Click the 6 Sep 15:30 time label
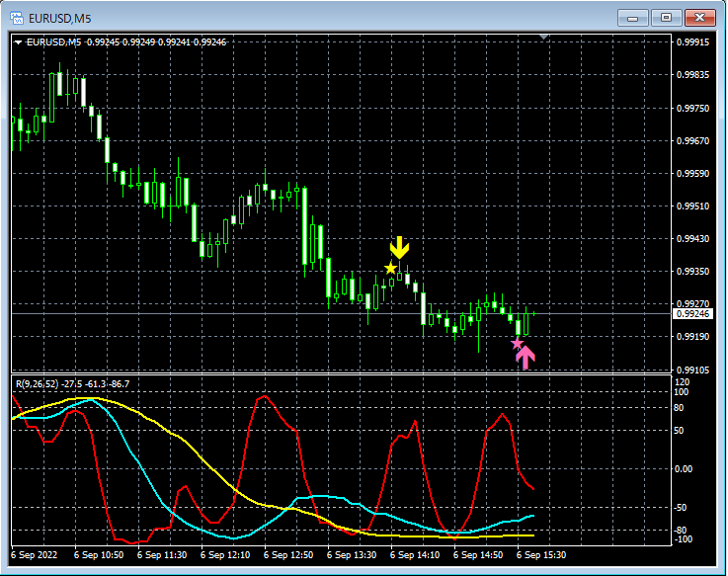The image size is (728, 576). (541, 555)
